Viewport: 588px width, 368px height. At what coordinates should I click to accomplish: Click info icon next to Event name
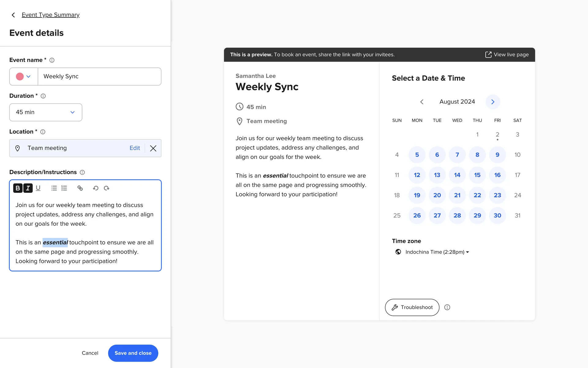52,60
